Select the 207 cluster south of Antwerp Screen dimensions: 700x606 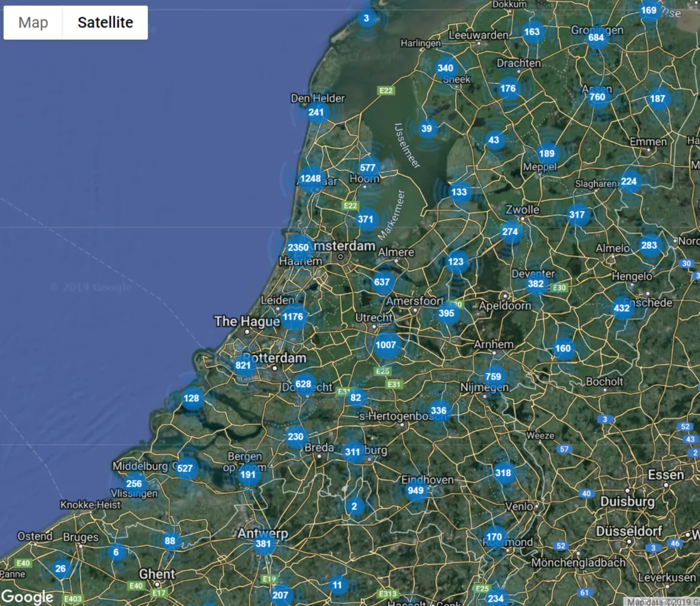pos(281,595)
